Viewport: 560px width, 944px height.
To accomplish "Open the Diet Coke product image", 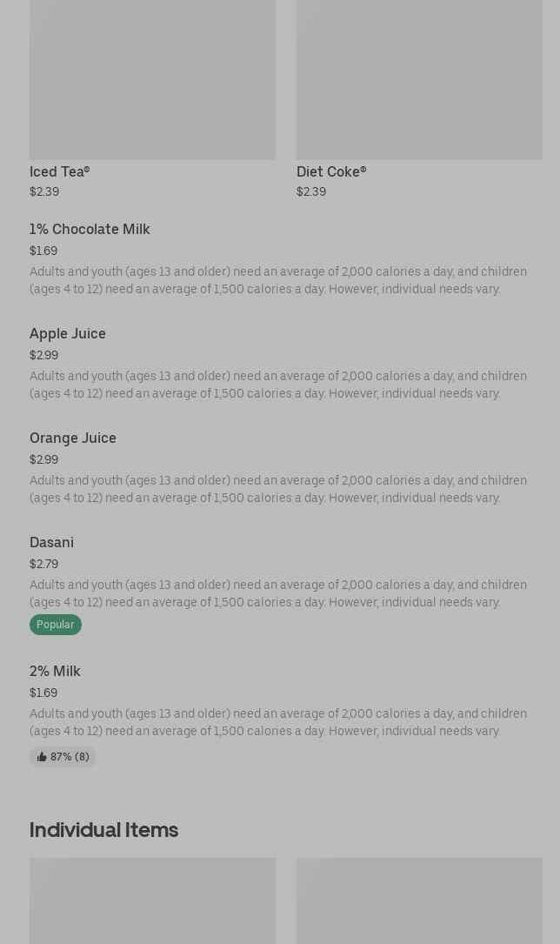I will pos(419,79).
